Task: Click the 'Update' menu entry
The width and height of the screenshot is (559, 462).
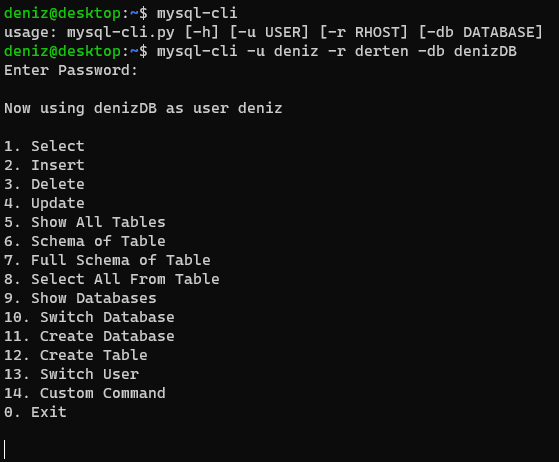Action: click(44, 203)
